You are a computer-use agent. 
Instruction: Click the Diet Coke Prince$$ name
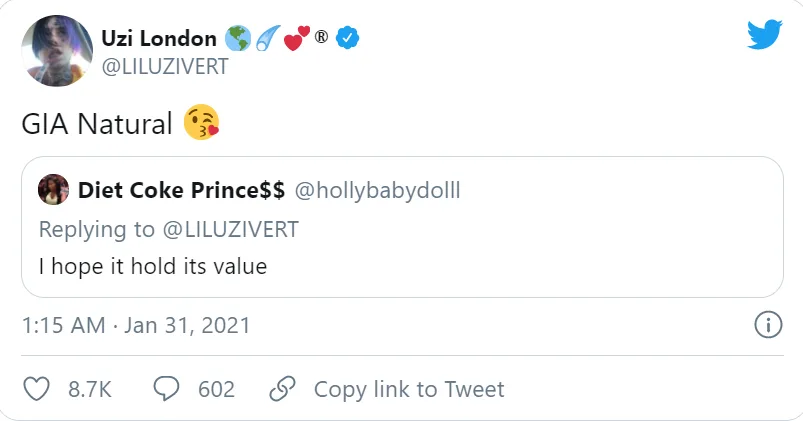point(181,190)
